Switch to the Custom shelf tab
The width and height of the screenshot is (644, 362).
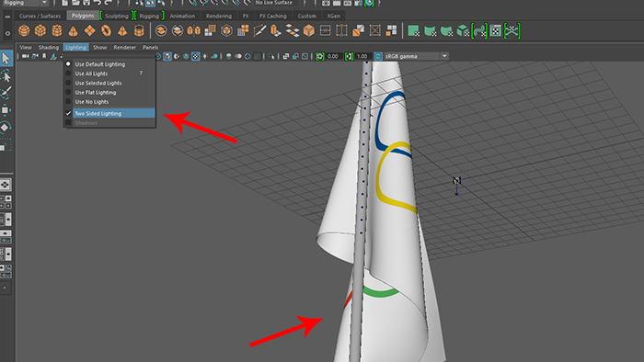click(306, 16)
